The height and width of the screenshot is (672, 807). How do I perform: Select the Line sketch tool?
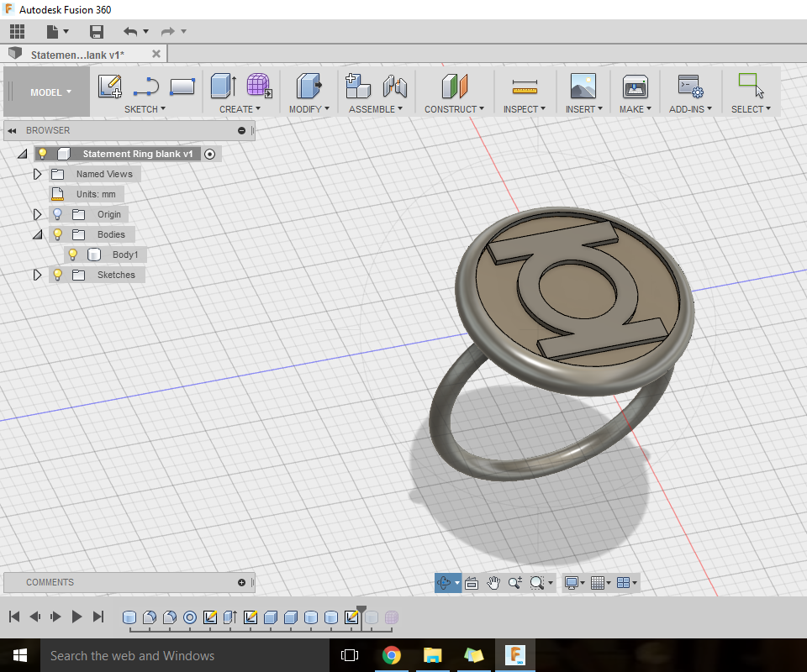click(146, 86)
